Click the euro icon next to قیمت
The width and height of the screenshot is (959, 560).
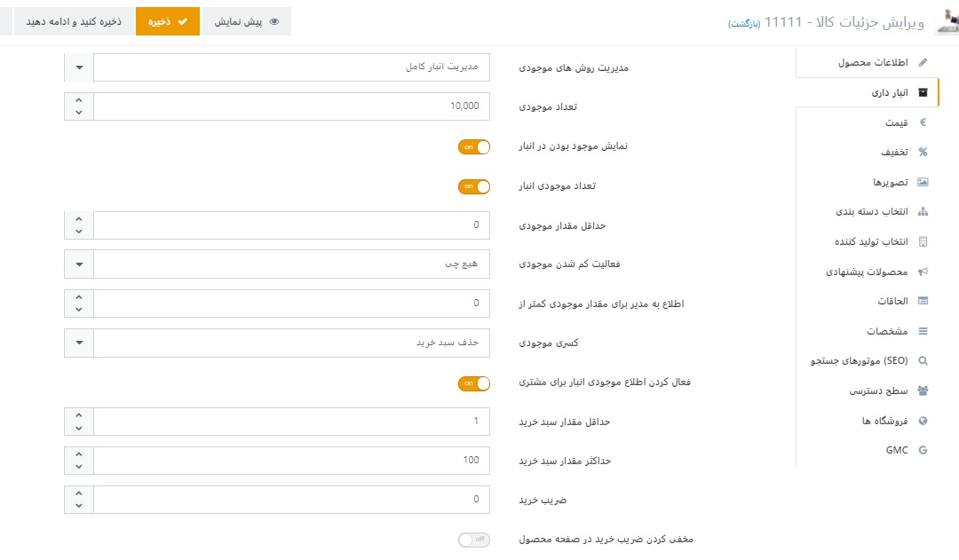(923, 122)
